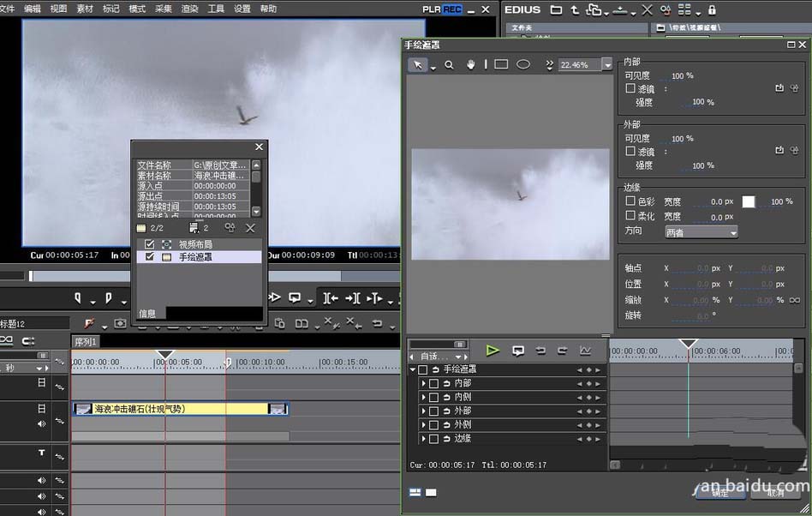Open the 自适 timescale dropdown in mask window

point(457,357)
